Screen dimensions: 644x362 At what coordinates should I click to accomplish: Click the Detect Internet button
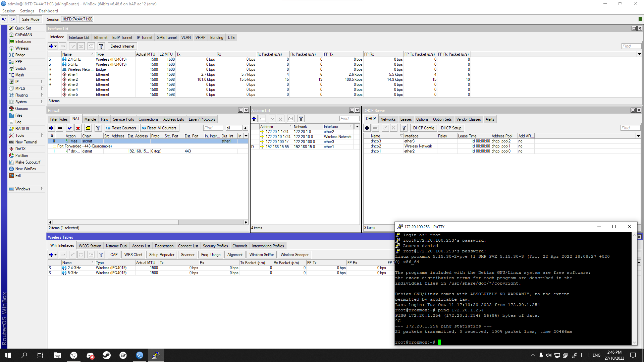tap(122, 46)
